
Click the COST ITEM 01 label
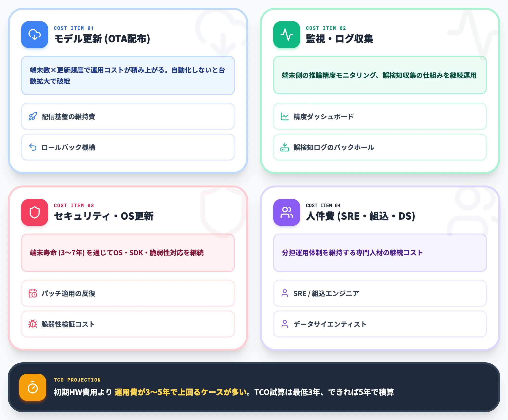tap(74, 28)
